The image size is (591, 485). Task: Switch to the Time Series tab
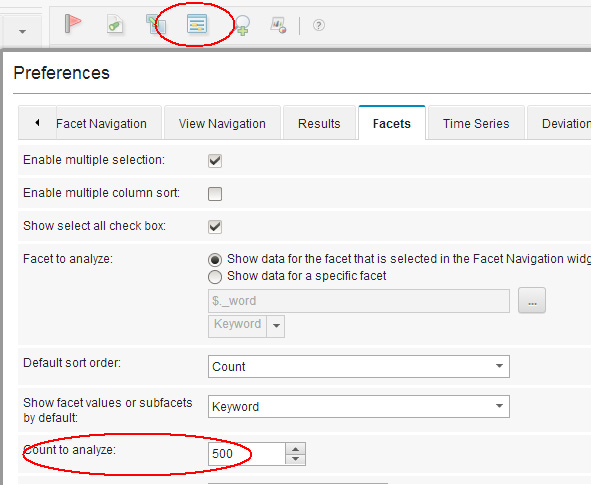point(476,123)
